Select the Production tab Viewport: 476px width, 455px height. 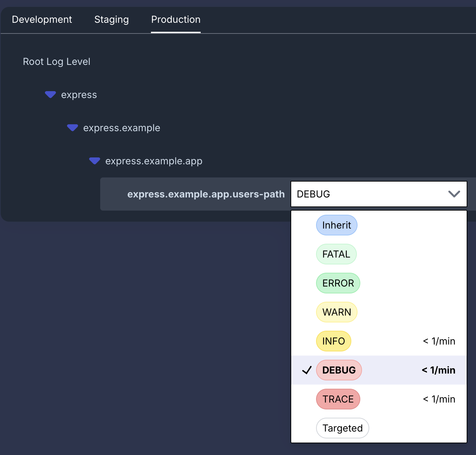[176, 20]
